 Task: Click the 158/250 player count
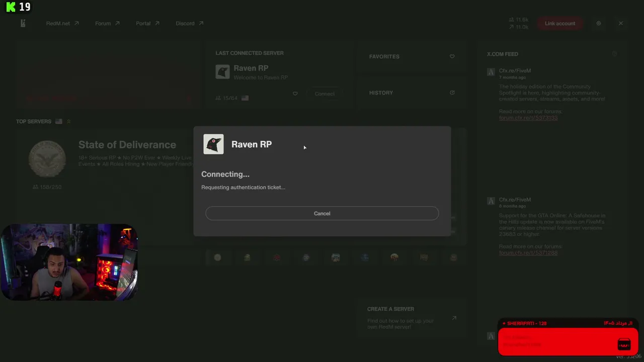coord(47,187)
